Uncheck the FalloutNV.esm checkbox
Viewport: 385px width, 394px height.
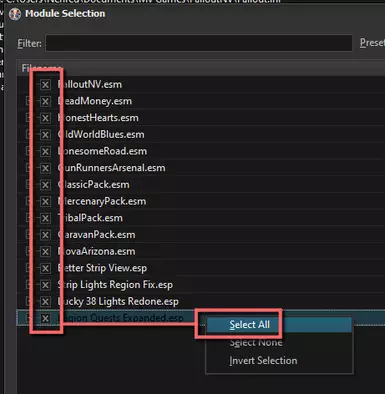(x=45, y=85)
